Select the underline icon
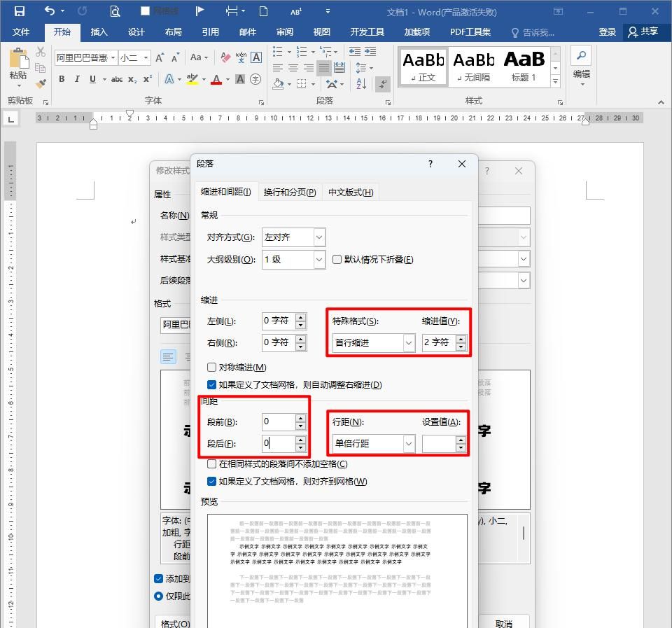 coord(91,81)
